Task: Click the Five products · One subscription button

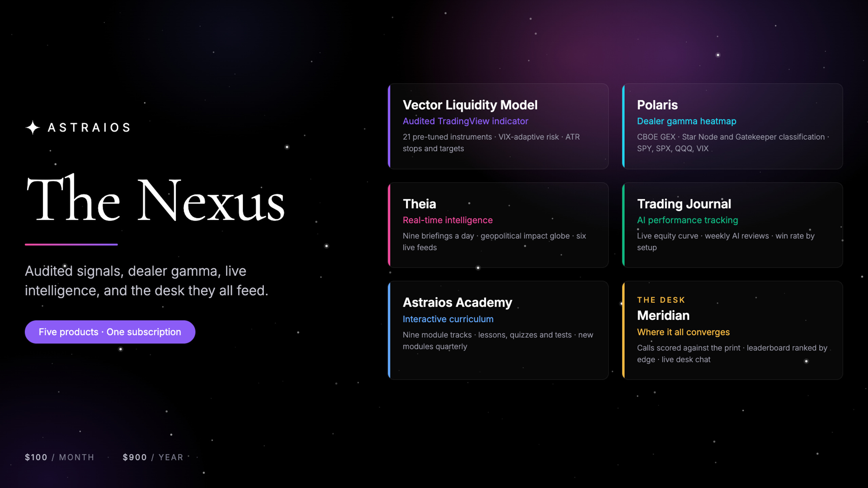Action: (x=110, y=332)
